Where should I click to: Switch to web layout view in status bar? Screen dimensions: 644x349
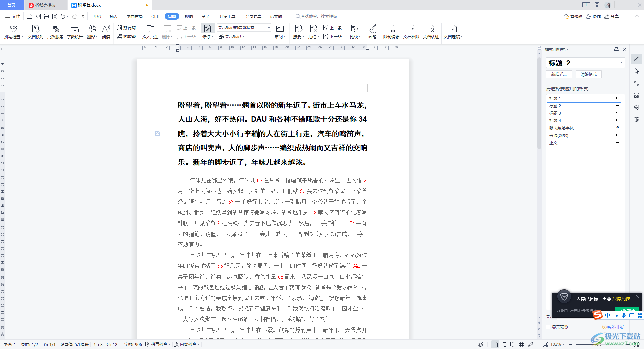(522, 344)
